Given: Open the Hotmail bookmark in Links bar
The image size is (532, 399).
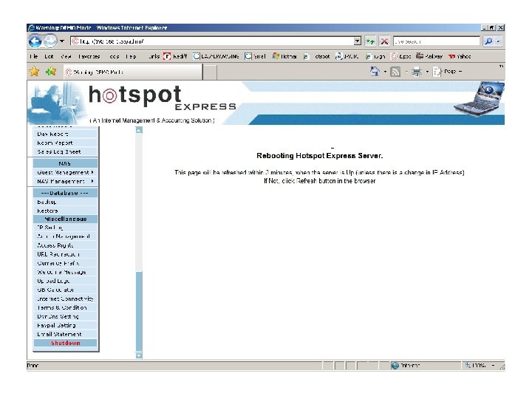Looking at the screenshot, I should click(284, 56).
